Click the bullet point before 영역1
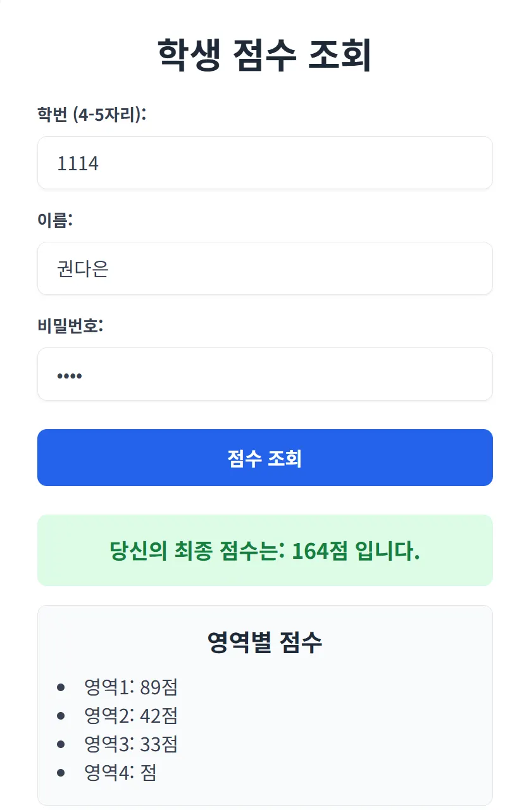 coord(61,687)
